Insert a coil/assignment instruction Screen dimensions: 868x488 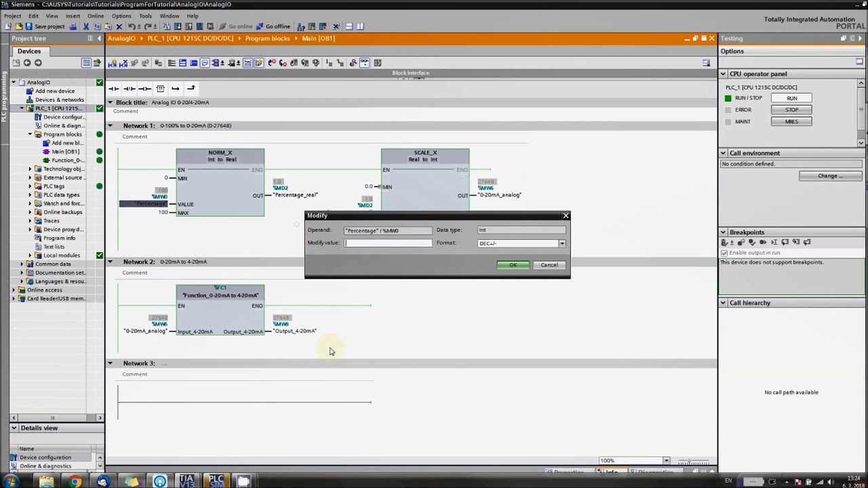coord(144,88)
